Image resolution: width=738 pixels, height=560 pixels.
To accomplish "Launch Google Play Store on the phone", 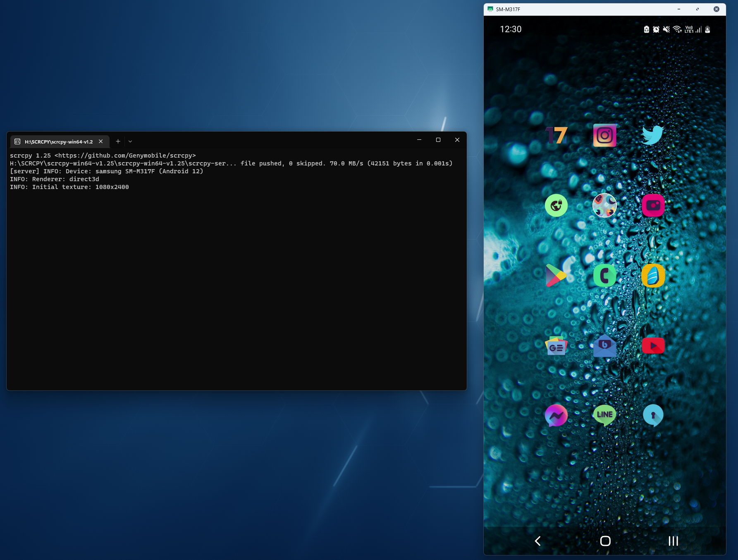I will (x=556, y=275).
